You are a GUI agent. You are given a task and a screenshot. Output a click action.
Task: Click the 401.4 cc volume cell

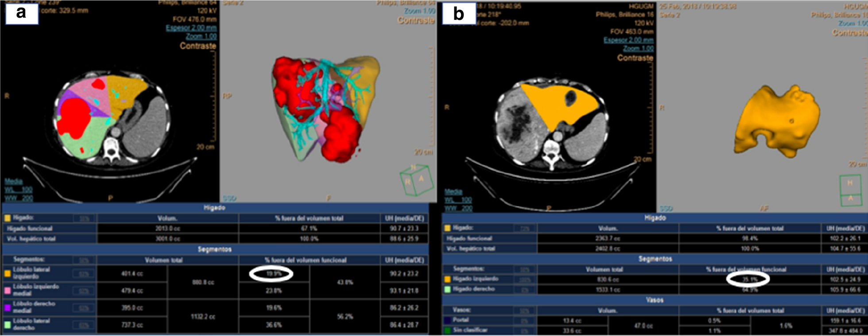pos(132,274)
